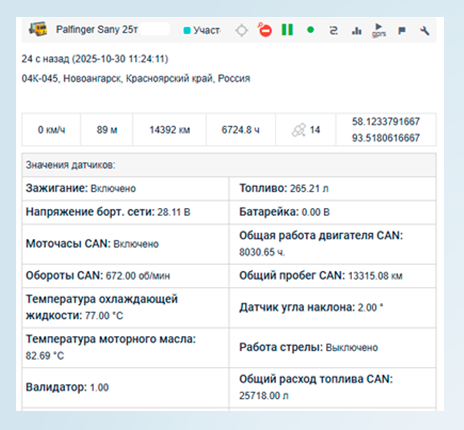464x430 pixels.
Task: Click the black flag icon
Action: [x=402, y=31]
